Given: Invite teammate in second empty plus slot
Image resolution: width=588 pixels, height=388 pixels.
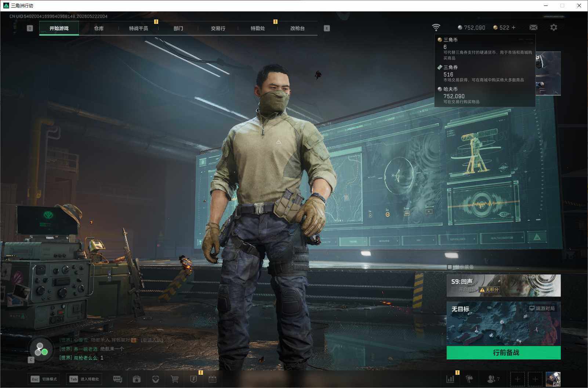Looking at the screenshot, I should point(535,379).
